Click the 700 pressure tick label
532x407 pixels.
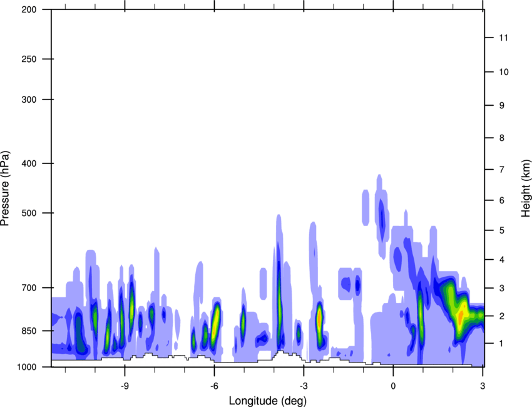pos(29,287)
